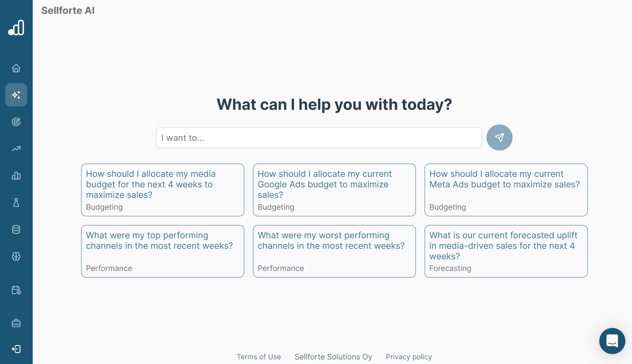This screenshot has height=364, width=632.
Task: Select the 4 weeks media budget suggestion
Action: (163, 190)
